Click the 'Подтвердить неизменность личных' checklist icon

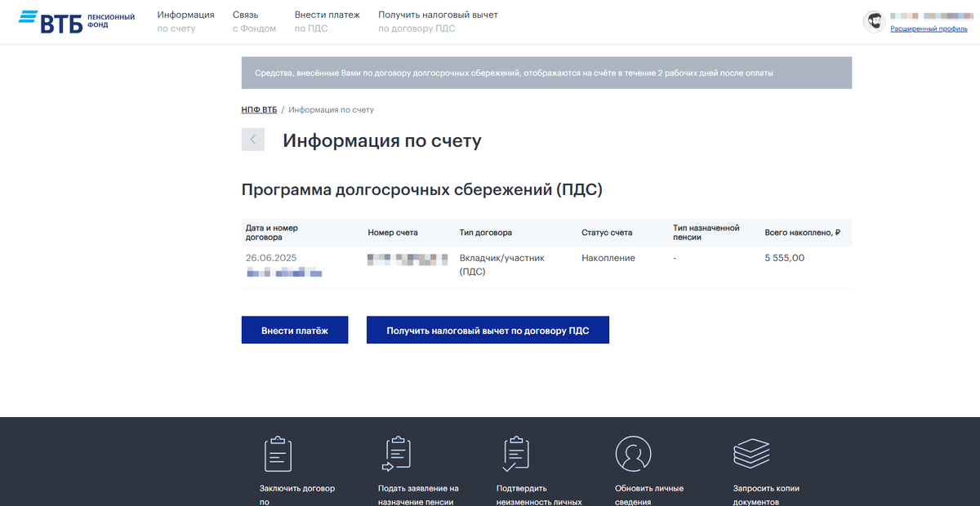click(516, 455)
